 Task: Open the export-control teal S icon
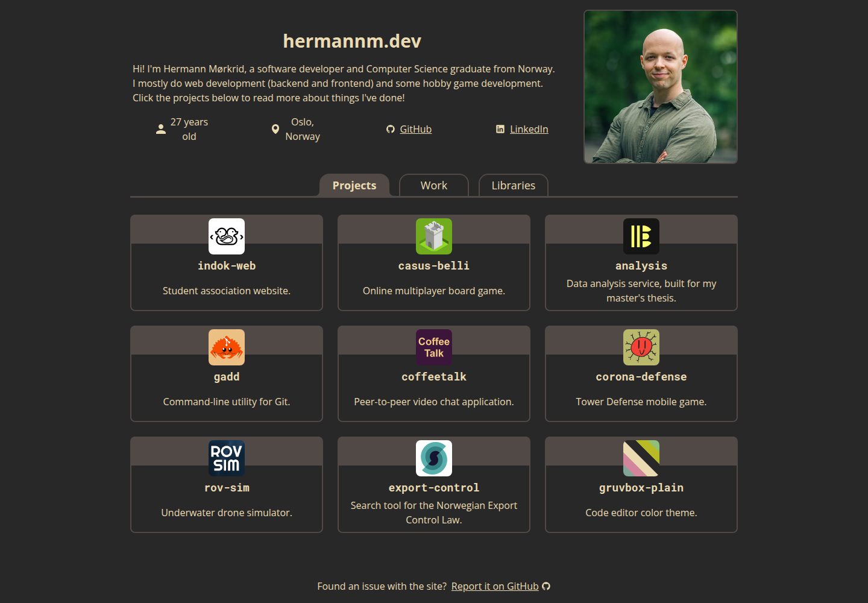[x=434, y=458]
